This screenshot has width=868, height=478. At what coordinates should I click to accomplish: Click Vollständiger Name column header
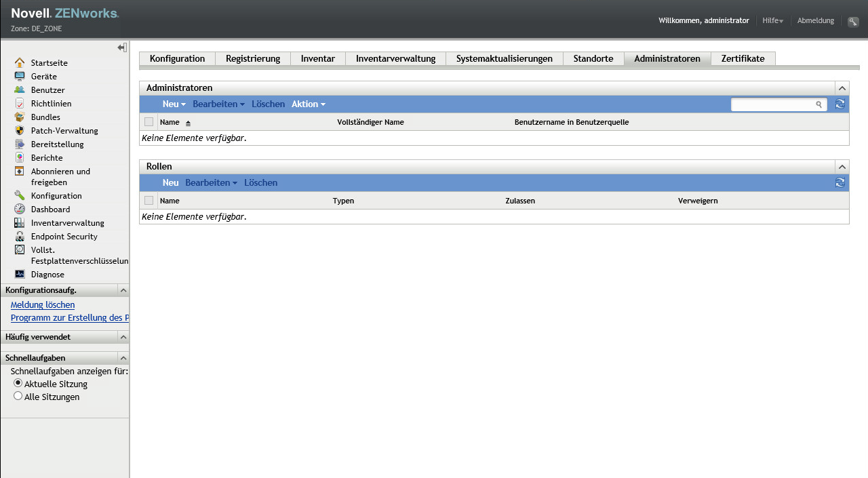[x=370, y=122]
